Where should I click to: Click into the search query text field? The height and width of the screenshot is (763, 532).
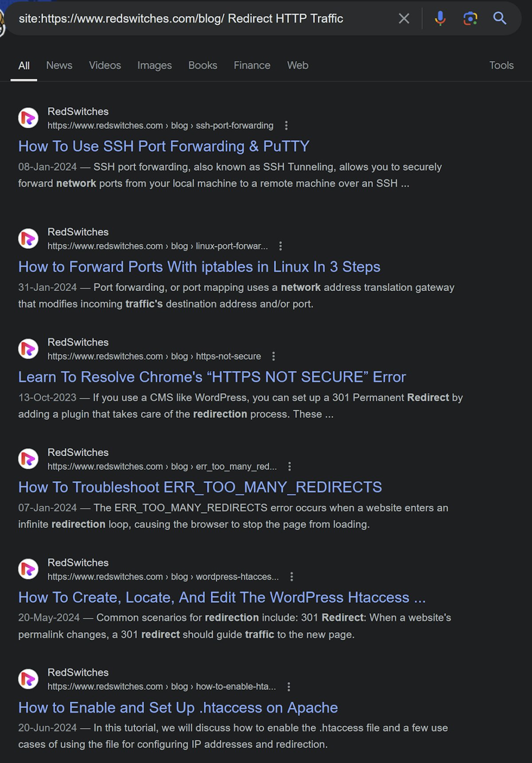tap(199, 19)
